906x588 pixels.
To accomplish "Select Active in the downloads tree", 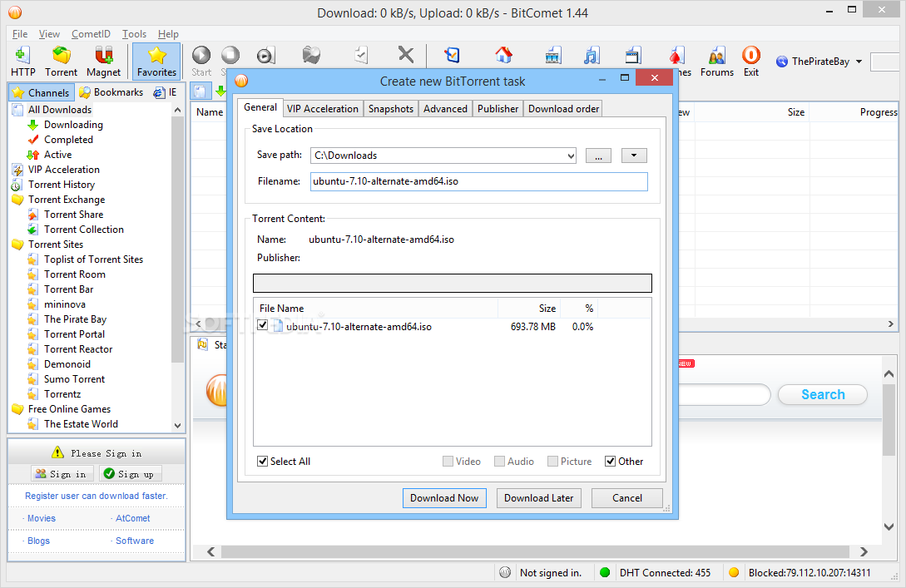I will 57,155.
